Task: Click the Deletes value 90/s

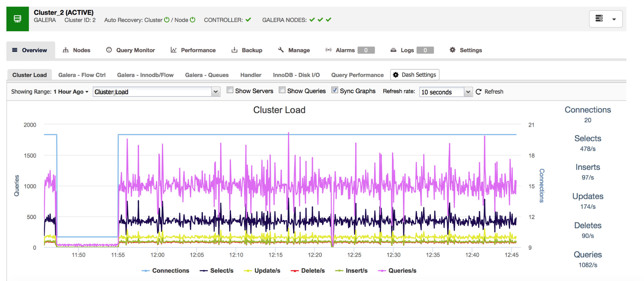Action: point(588,236)
